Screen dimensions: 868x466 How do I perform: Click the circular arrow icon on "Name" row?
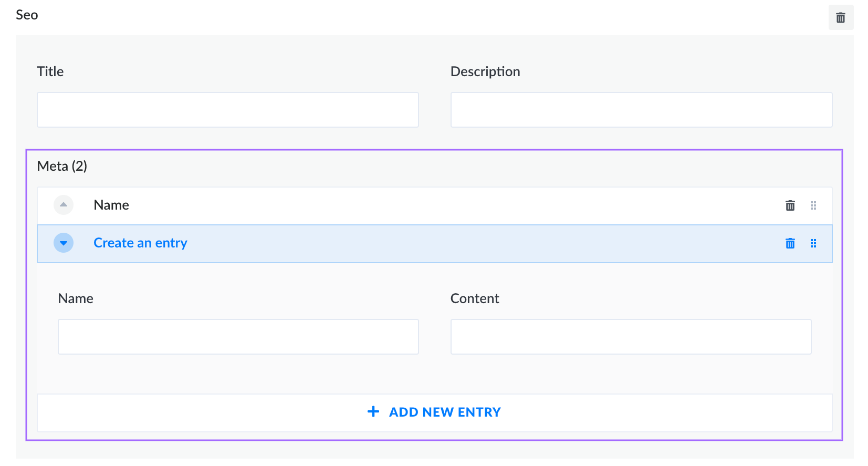point(63,205)
